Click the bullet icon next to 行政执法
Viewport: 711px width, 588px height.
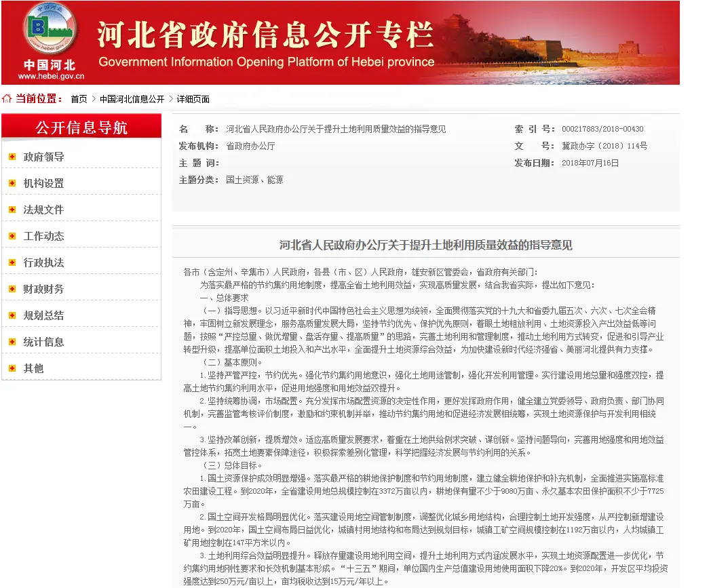pyautogui.click(x=12, y=262)
